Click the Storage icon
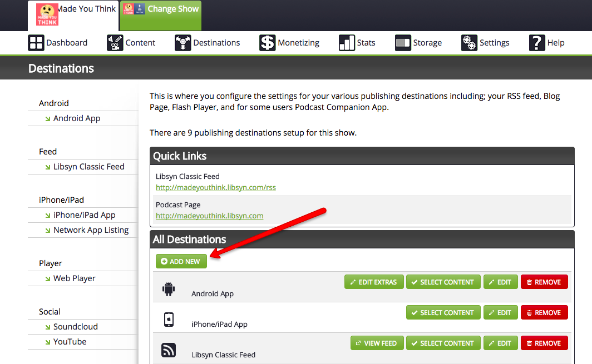592x364 pixels. [403, 43]
